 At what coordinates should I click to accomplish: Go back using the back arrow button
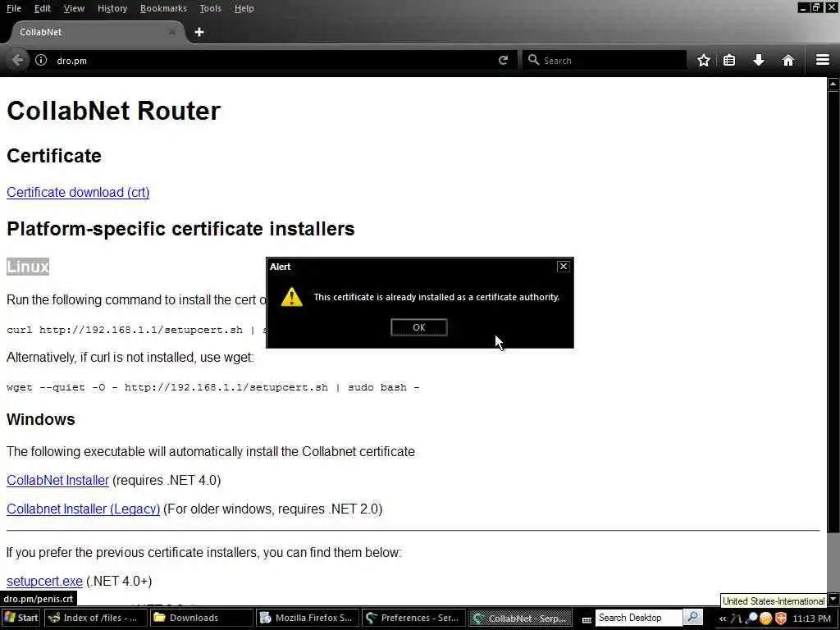16,60
